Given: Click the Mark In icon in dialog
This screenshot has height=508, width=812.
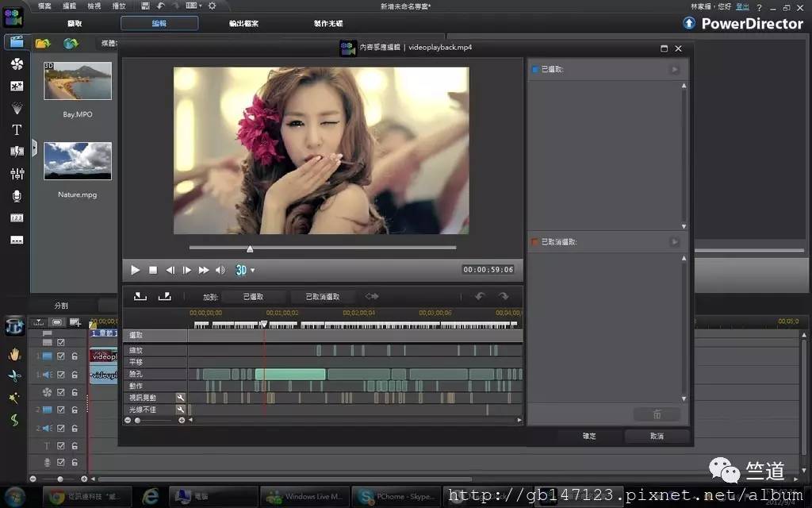Looking at the screenshot, I should tap(140, 296).
